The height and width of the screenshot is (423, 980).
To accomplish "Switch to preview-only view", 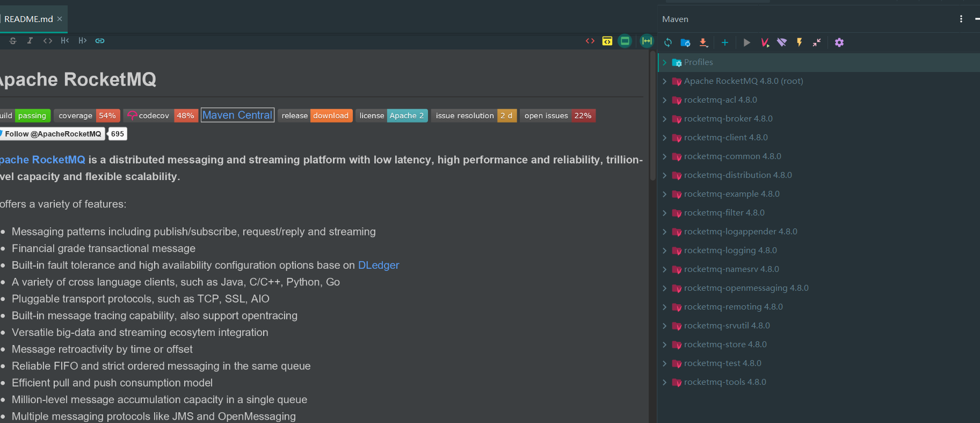I will click(x=625, y=41).
